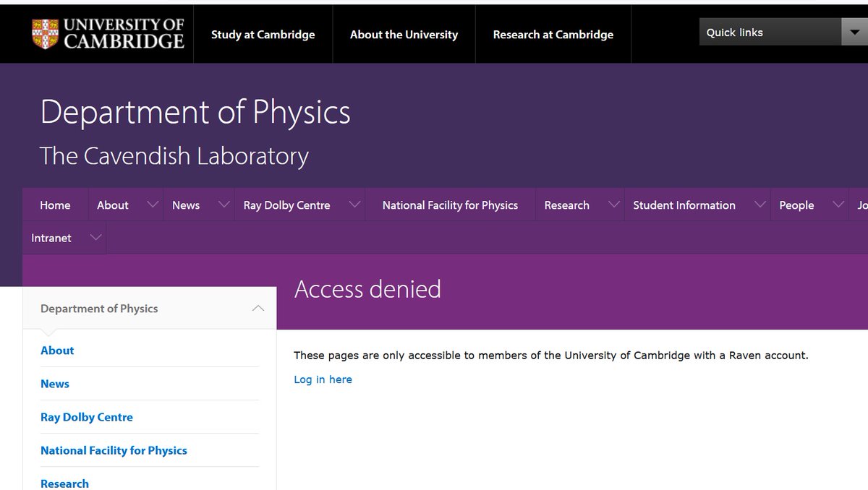
Task: Open Research in the sidebar
Action: [x=64, y=483]
